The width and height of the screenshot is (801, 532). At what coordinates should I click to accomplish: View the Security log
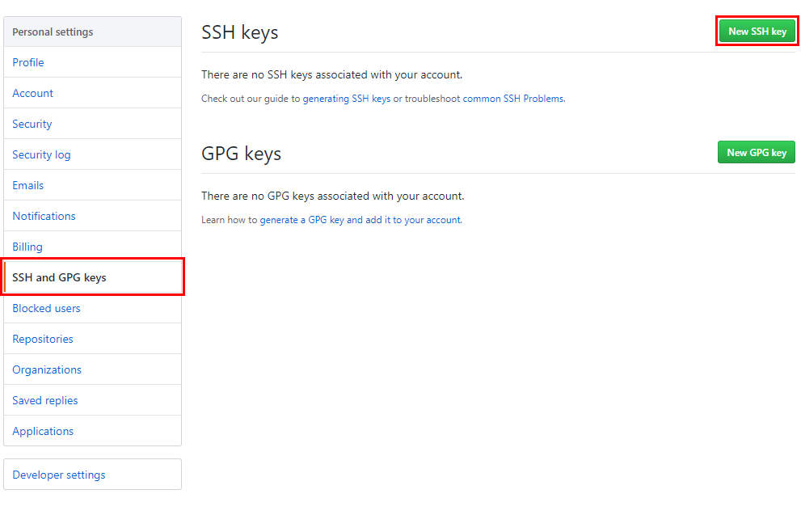[41, 154]
